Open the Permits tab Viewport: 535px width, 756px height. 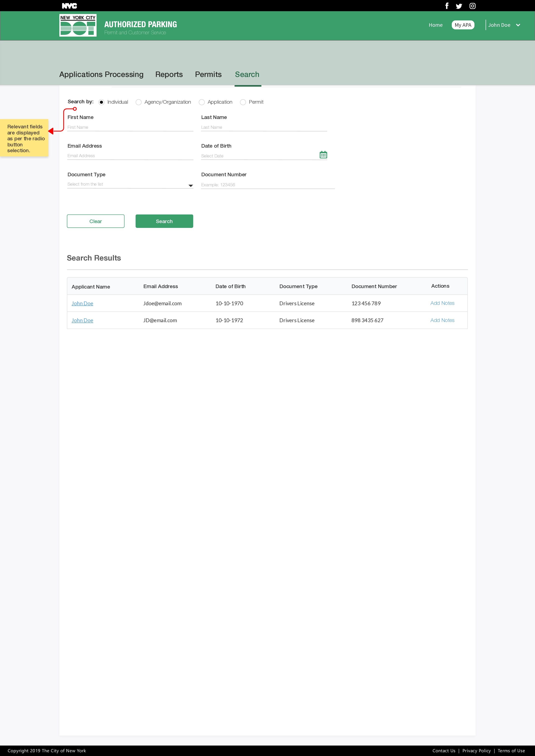click(208, 74)
